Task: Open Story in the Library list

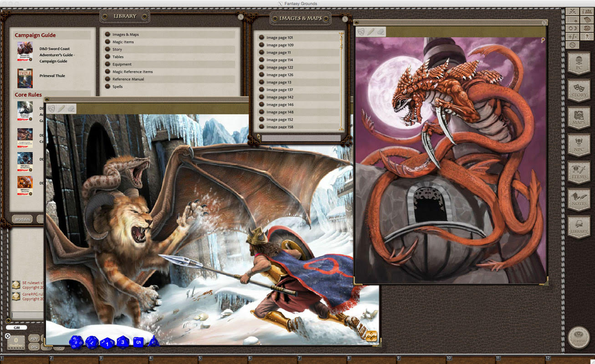Action: point(169,49)
